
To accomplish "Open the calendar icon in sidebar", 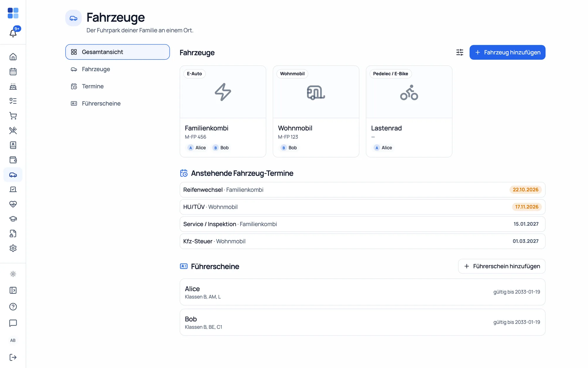I will point(13,72).
